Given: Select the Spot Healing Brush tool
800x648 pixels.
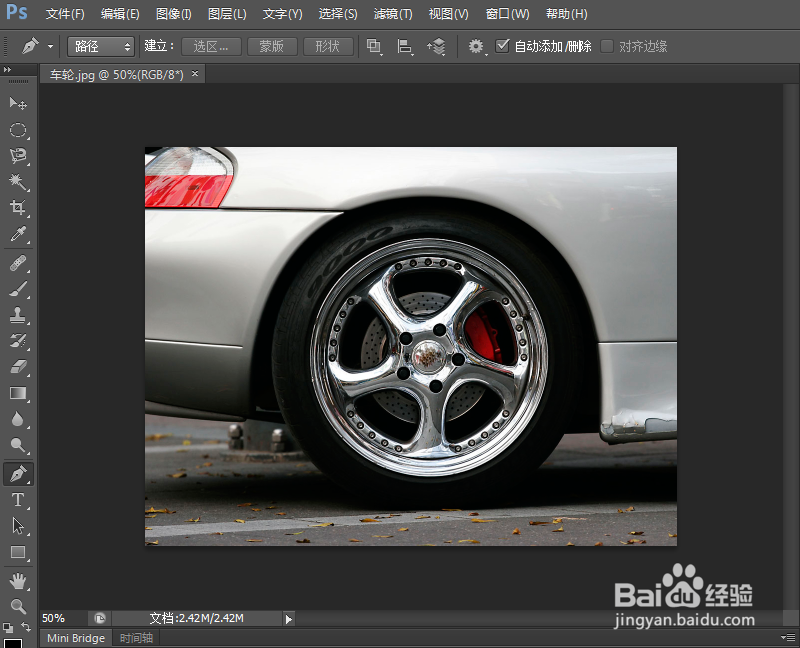Looking at the screenshot, I should pos(18,263).
